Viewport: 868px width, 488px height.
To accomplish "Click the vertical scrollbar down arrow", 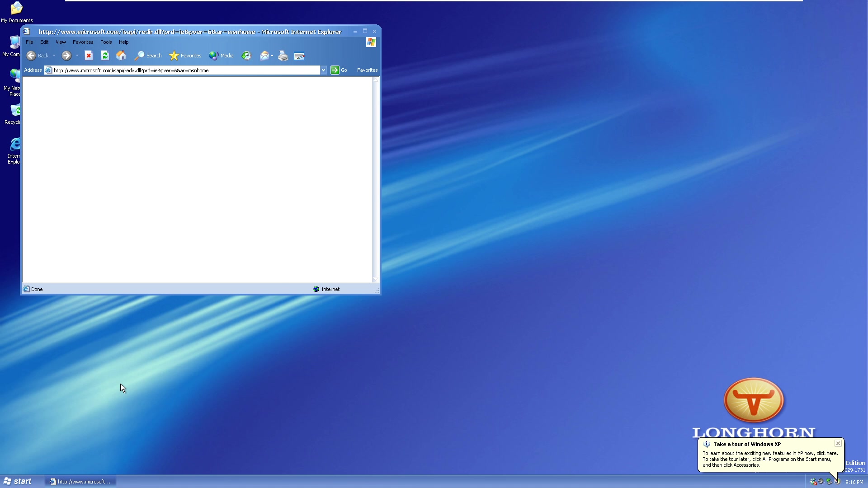I will pyautogui.click(x=375, y=279).
